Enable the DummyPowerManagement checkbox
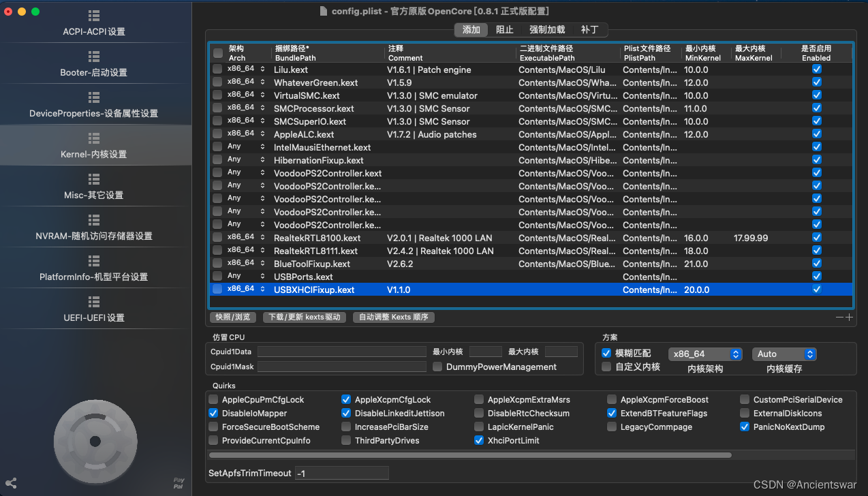Viewport: 868px width, 496px height. 437,367
